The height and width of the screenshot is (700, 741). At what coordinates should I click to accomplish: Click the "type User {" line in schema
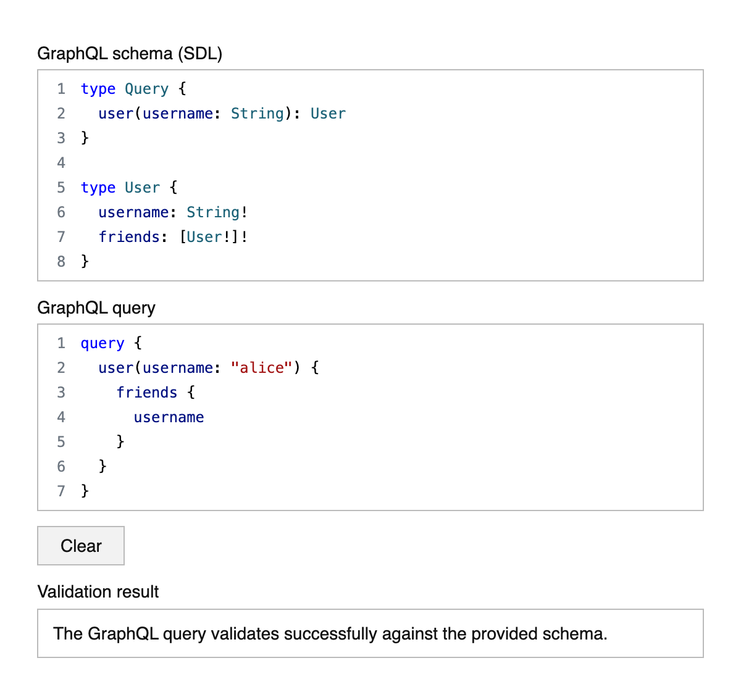point(128,188)
